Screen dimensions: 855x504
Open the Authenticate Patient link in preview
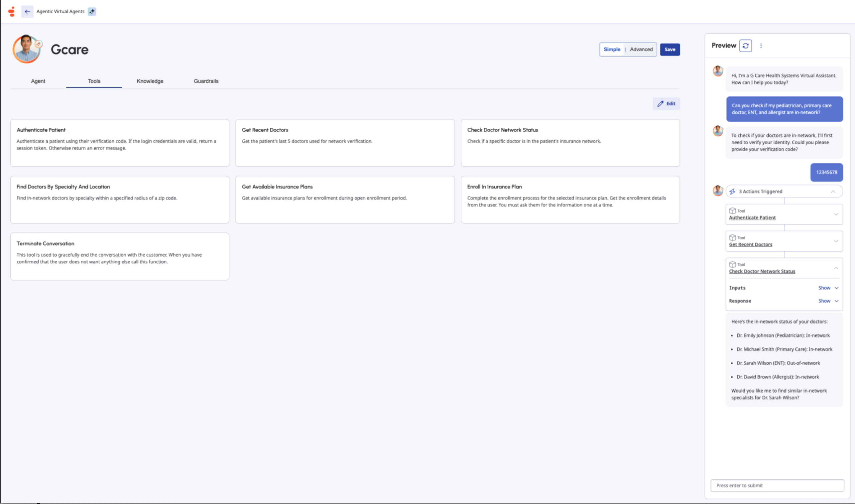752,218
